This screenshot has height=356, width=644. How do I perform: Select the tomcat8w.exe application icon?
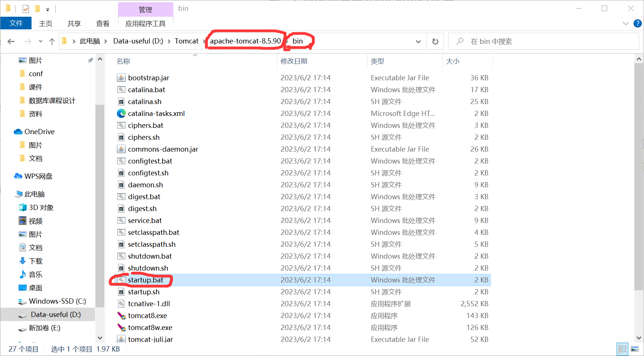pyautogui.click(x=121, y=327)
